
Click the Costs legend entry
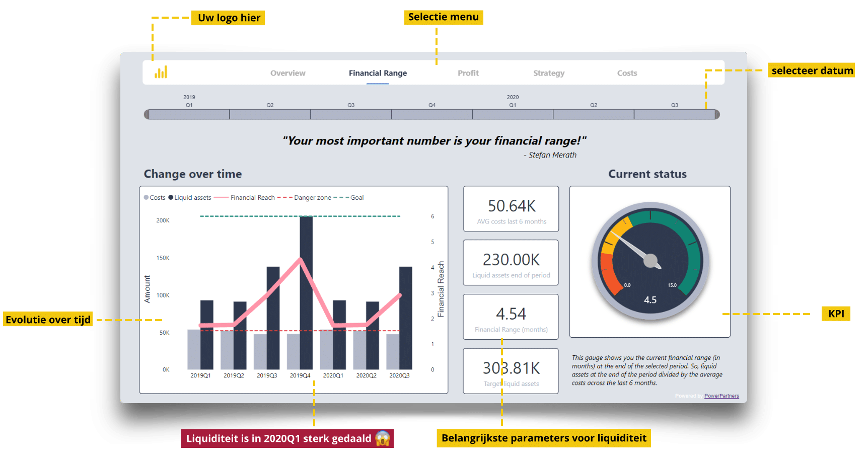[x=155, y=198]
